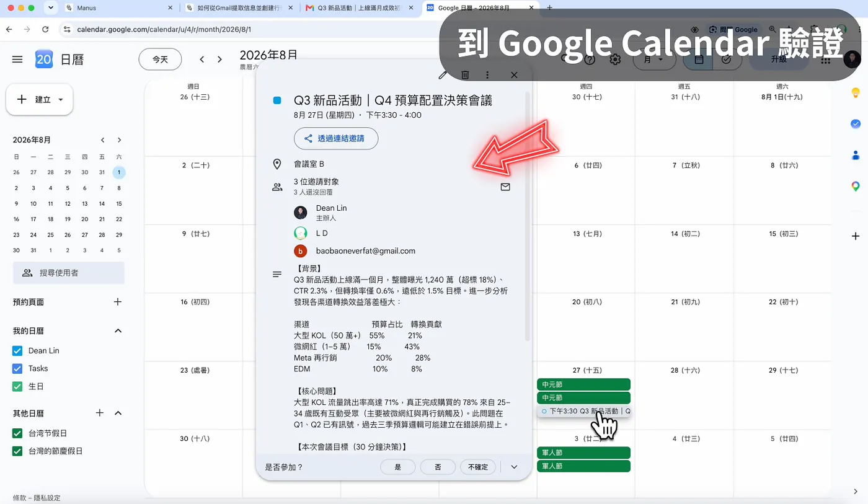This screenshot has width=868, height=504.
Task: Select the Google 日曆 browser tab
Action: pos(481,8)
